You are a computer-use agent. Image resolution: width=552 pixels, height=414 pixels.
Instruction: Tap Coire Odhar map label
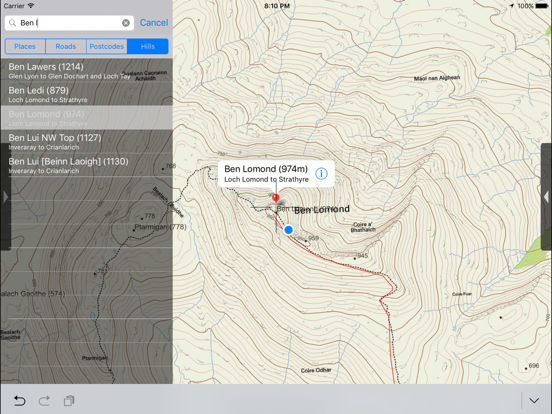(x=316, y=370)
